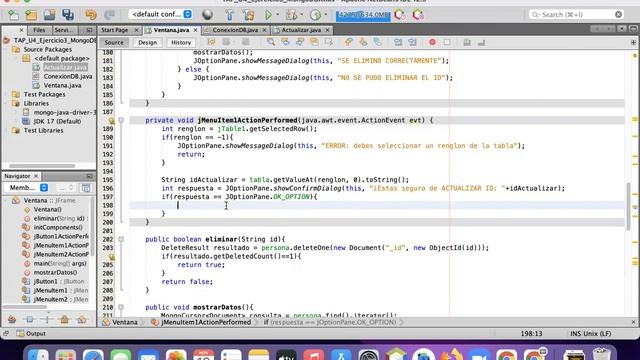Click the New Project toolbar icon
Image resolution: width=640 pixels, height=360 pixels.
click(x=31, y=15)
